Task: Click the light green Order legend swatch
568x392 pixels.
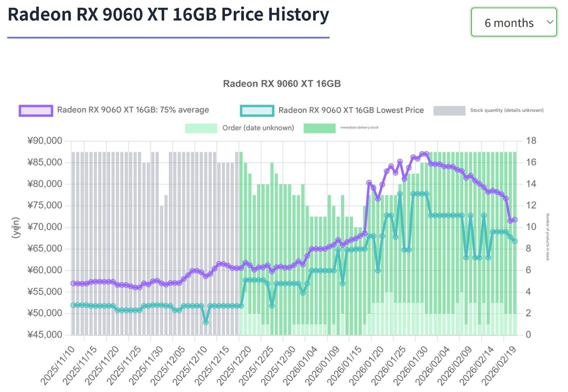Action: point(201,128)
